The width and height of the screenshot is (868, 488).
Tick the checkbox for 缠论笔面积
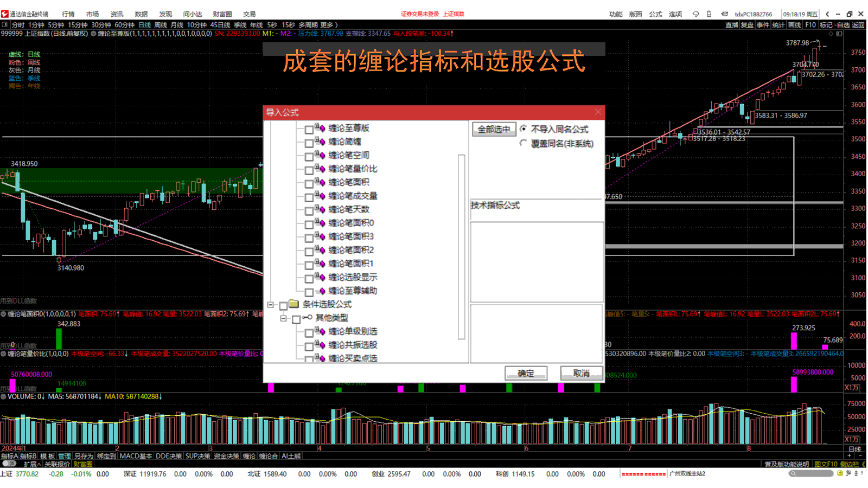pyautogui.click(x=309, y=183)
